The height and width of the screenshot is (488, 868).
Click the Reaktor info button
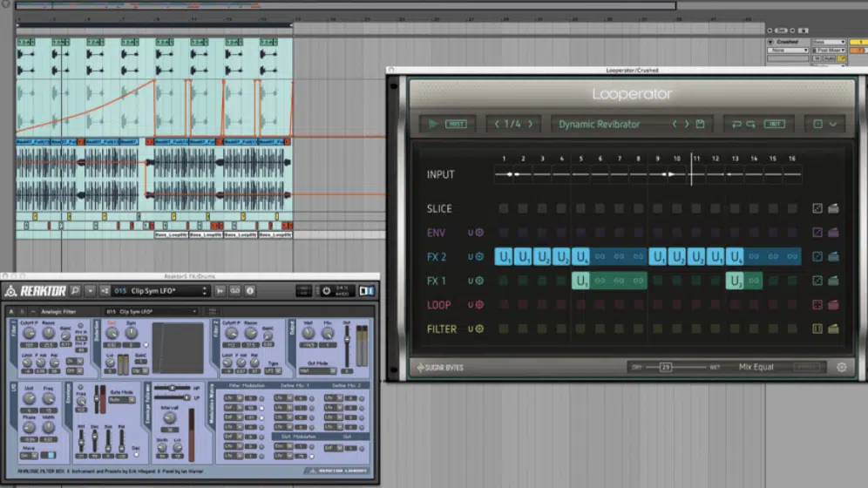tap(250, 290)
